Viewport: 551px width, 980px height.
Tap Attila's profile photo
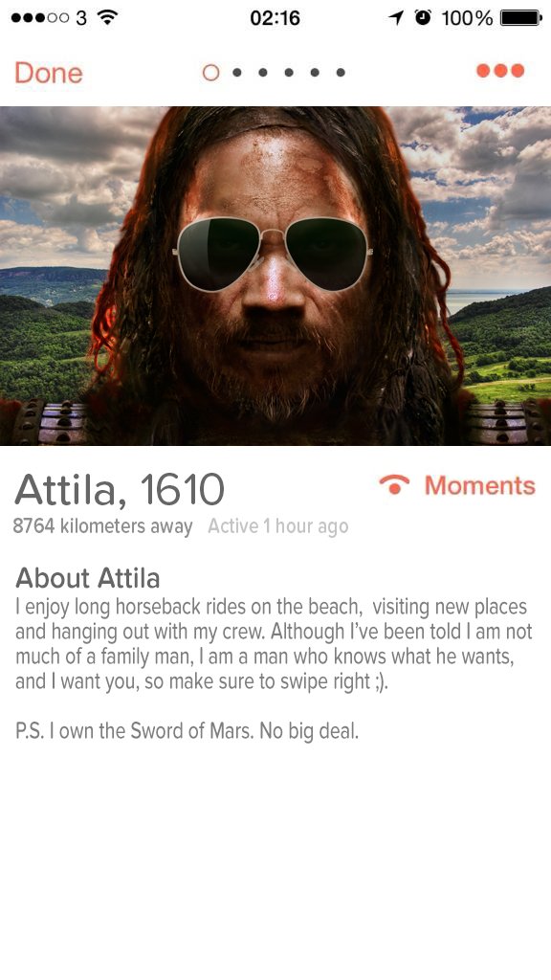pos(275,276)
